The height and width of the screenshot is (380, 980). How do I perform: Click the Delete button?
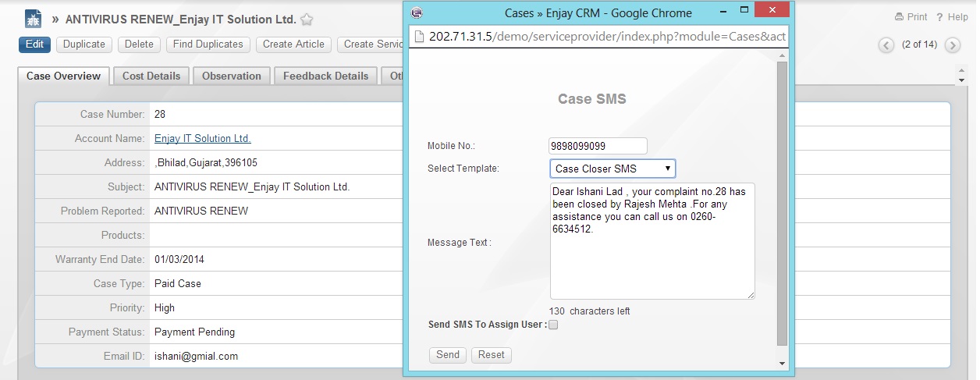[x=139, y=44]
